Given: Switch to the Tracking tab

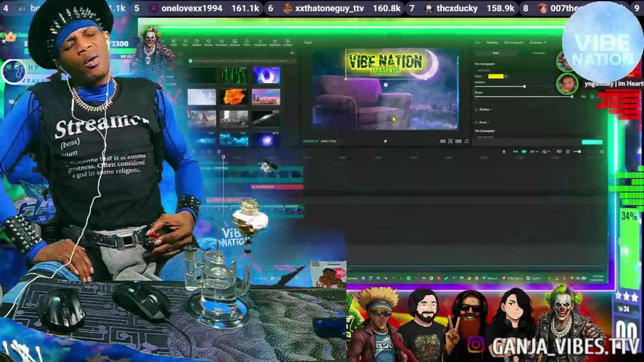Looking at the screenshot, I should click(x=492, y=42).
